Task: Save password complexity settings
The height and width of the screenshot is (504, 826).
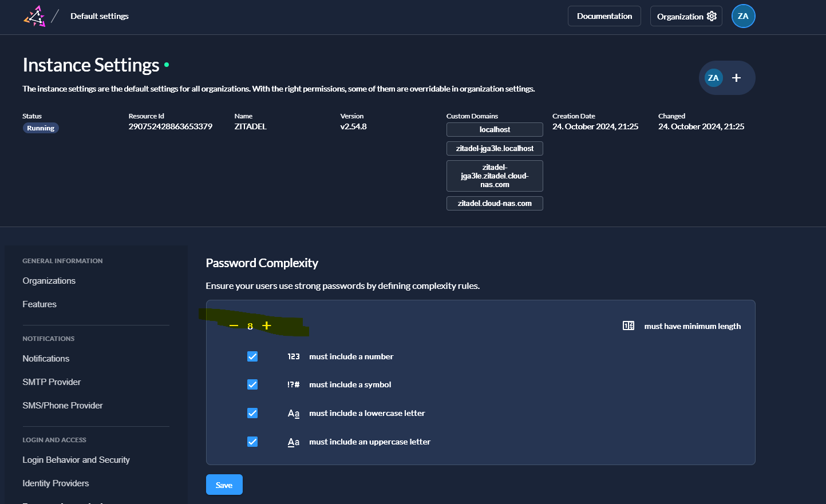Action: click(224, 485)
